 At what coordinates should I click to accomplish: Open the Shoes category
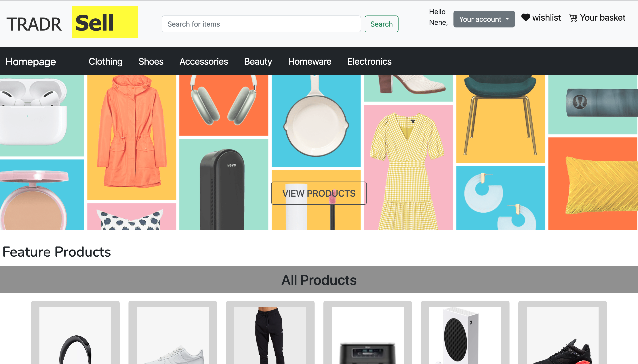click(x=151, y=62)
